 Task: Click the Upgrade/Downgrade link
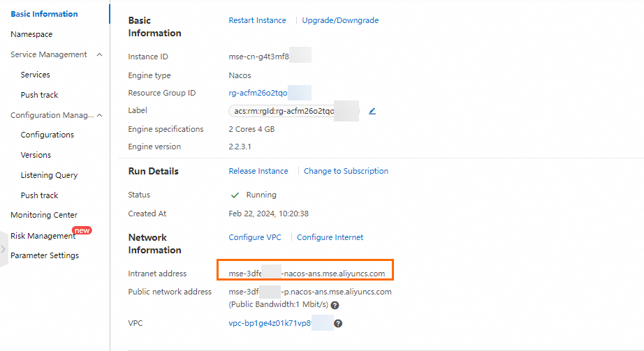point(340,20)
